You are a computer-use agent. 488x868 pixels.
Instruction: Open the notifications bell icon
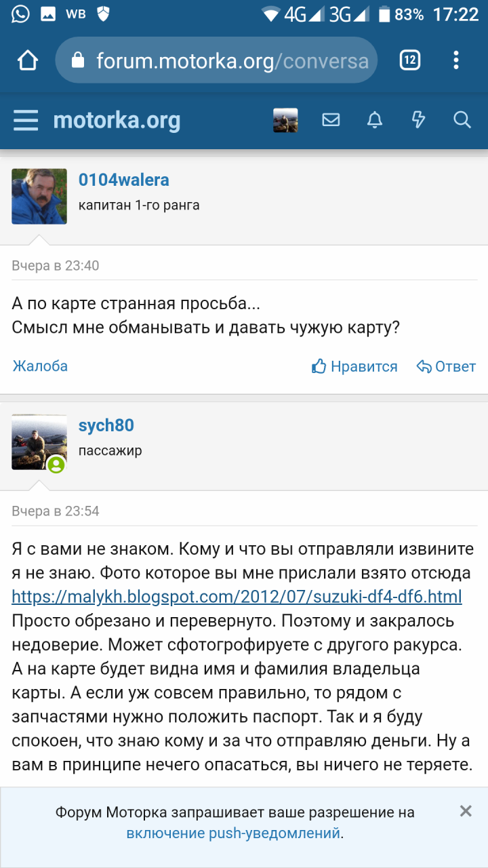(x=375, y=121)
